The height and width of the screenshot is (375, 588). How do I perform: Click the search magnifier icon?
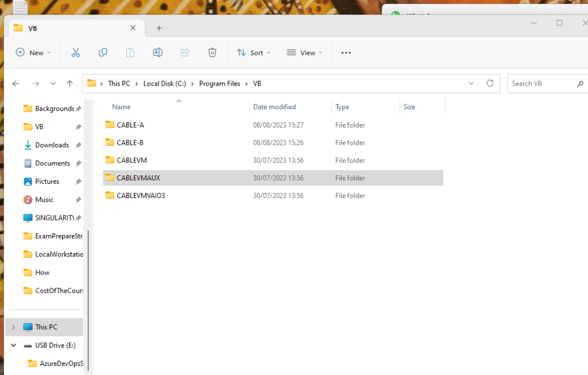click(580, 84)
